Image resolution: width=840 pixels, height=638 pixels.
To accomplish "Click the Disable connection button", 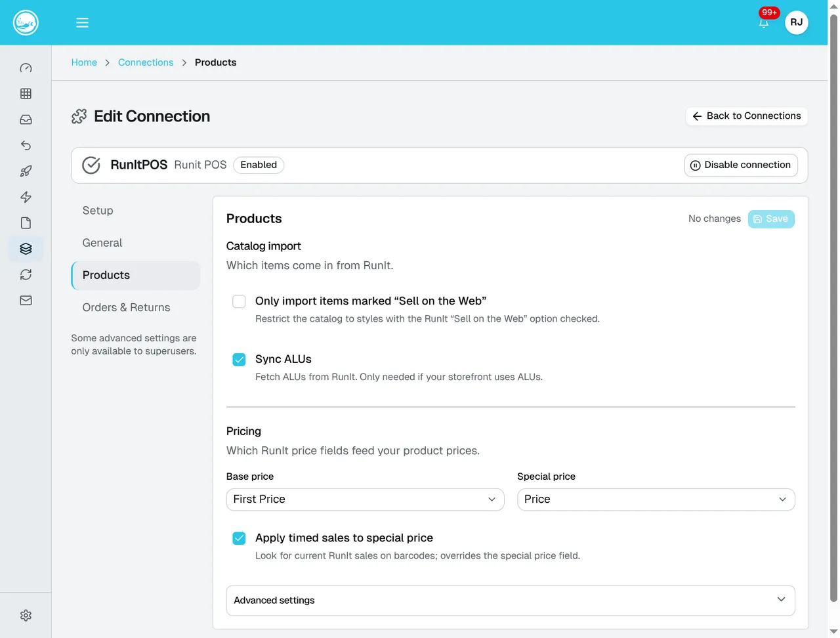I will coord(741,165).
